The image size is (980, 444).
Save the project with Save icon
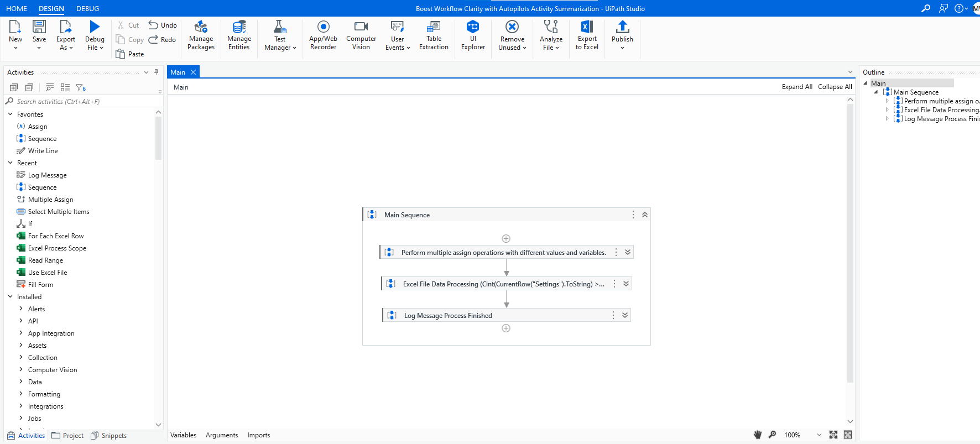point(39,27)
